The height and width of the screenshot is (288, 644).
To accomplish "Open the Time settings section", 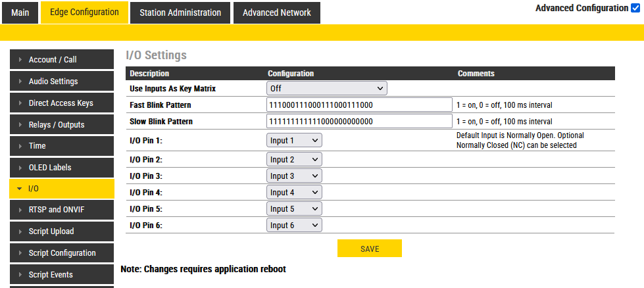I will click(62, 146).
